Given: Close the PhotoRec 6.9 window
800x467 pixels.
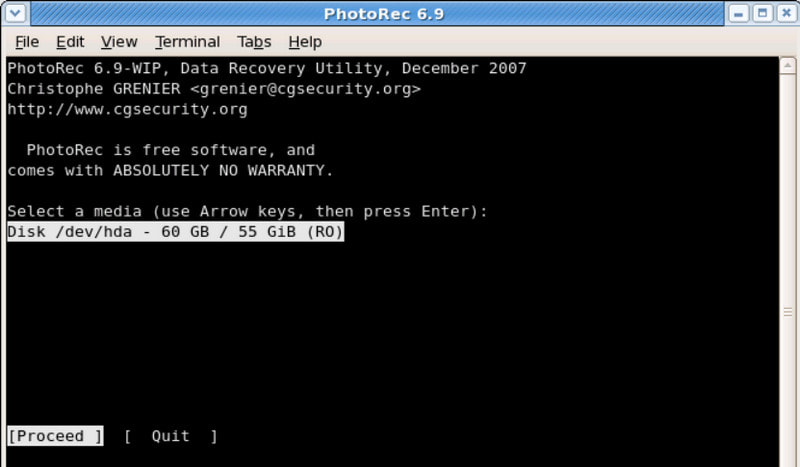Looking at the screenshot, I should click(787, 13).
